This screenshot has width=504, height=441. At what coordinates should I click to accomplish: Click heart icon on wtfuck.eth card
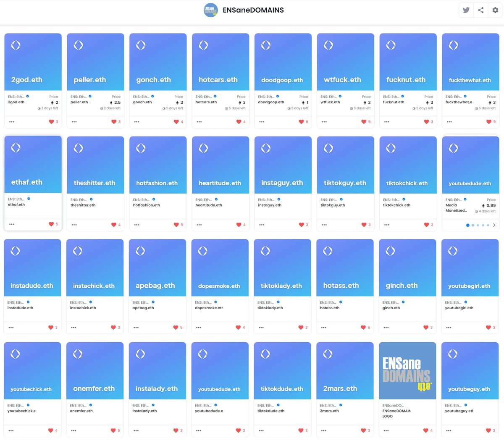[x=364, y=122]
